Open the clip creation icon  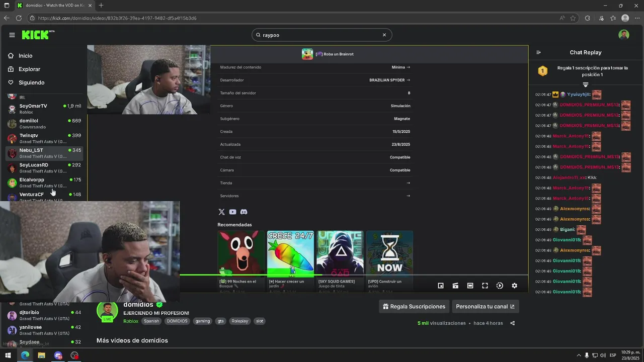[455, 286]
